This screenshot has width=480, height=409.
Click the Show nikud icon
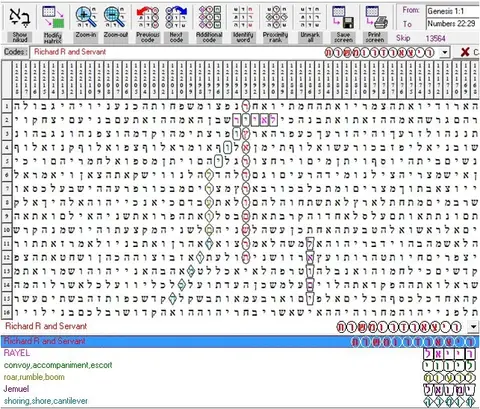[20, 17]
